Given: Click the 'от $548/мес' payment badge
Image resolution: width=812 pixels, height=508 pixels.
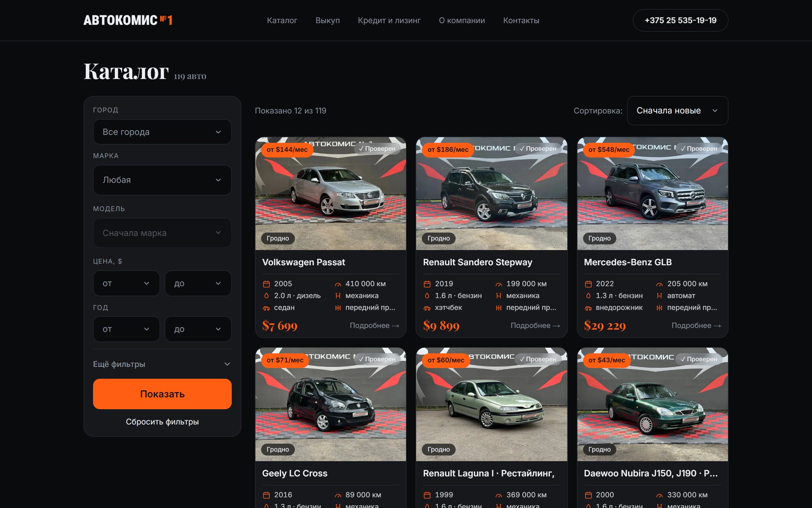Looking at the screenshot, I should (609, 150).
